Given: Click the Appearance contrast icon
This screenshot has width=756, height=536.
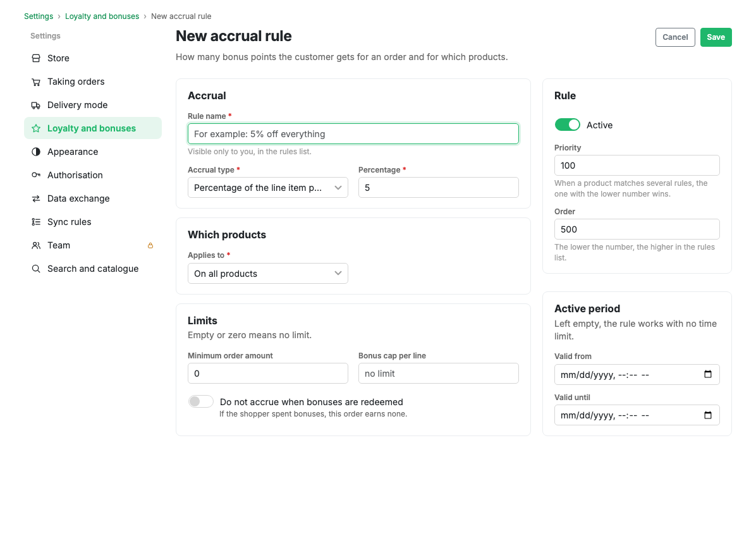Looking at the screenshot, I should tap(36, 152).
